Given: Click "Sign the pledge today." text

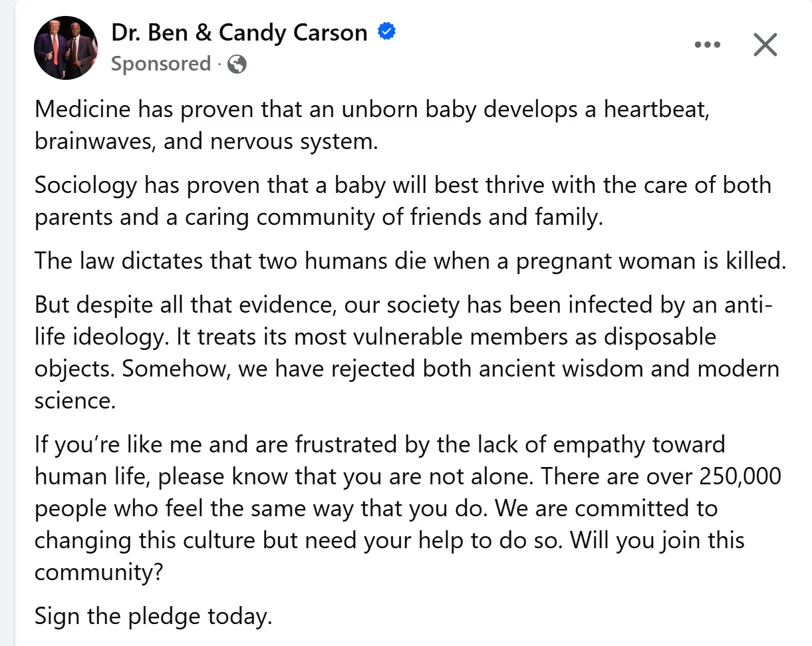Looking at the screenshot, I should tap(153, 616).
